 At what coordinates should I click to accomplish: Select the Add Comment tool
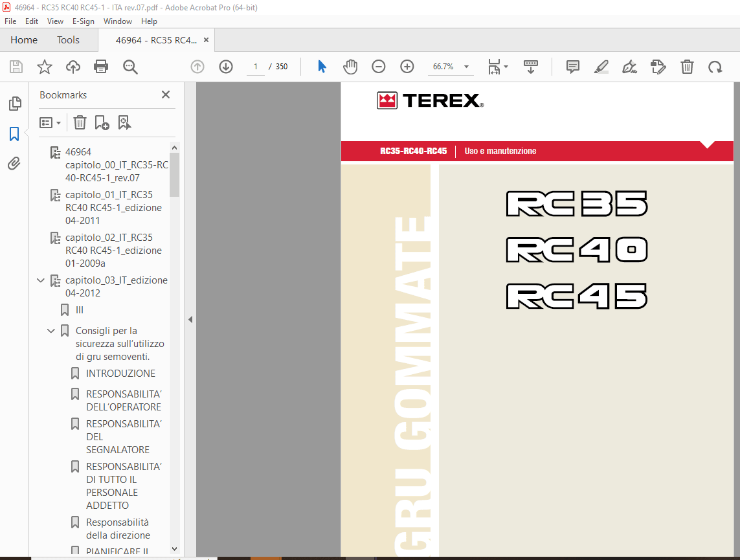(572, 67)
